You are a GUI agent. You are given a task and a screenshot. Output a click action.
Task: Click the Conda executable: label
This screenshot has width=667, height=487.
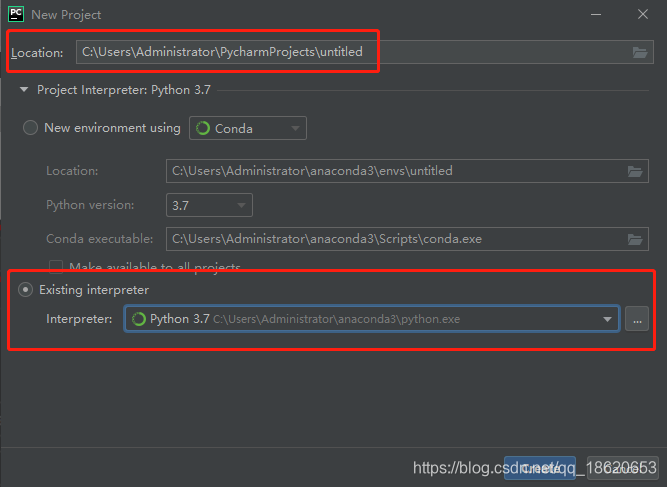point(100,239)
